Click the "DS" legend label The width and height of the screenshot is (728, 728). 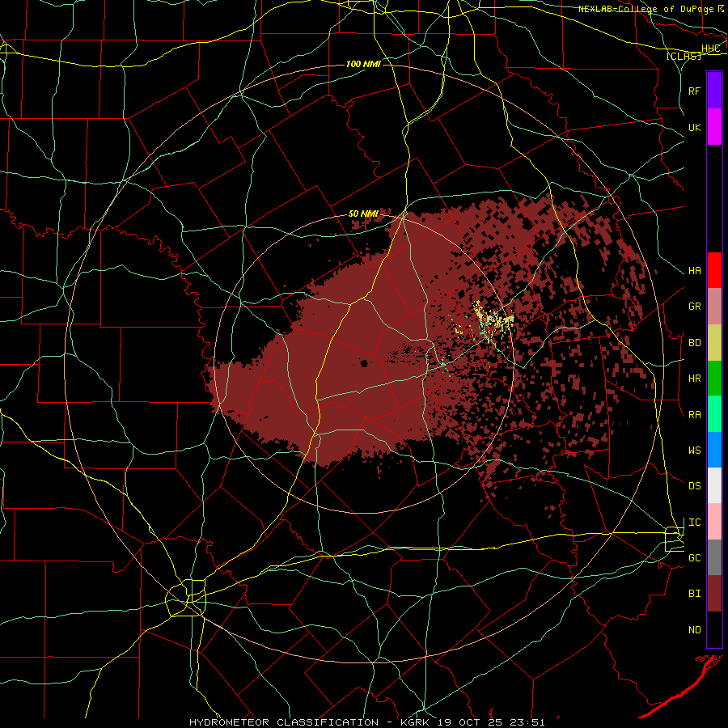click(694, 486)
